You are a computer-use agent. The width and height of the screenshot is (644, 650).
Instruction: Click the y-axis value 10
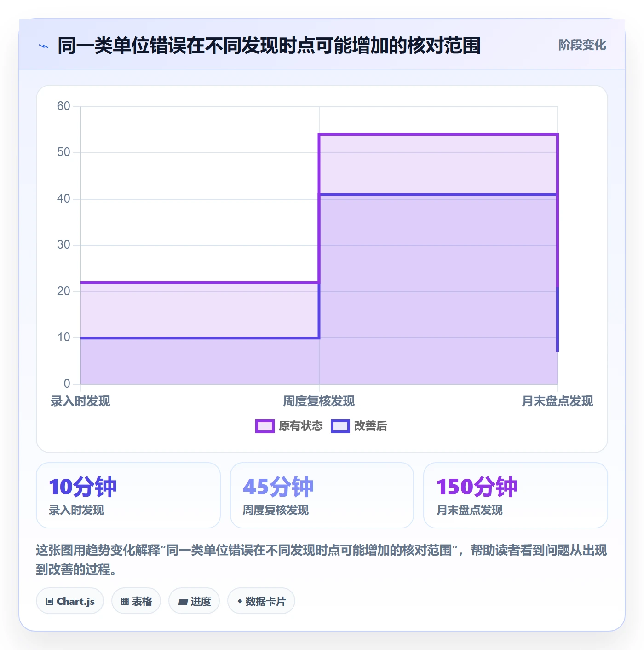tap(63, 337)
